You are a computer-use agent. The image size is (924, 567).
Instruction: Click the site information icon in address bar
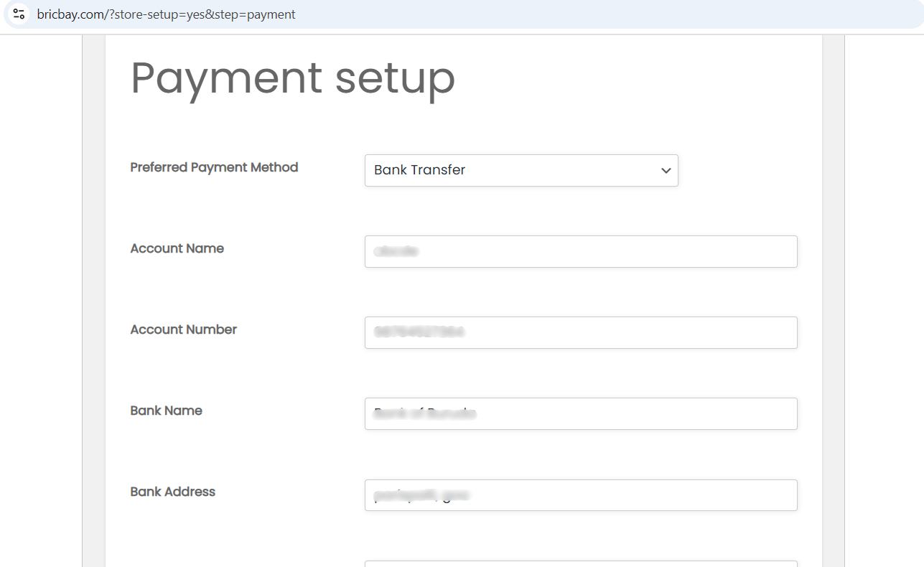coord(19,14)
